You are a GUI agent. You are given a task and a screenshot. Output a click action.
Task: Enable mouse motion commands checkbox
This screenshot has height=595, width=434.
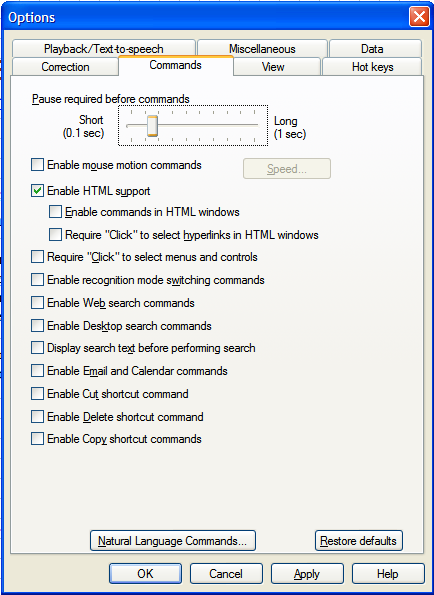click(37, 165)
